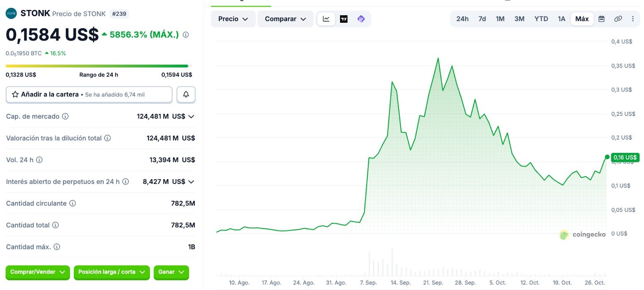Switch to the TradingView chart icon
This screenshot has width=644, height=290.
pyautogui.click(x=344, y=19)
